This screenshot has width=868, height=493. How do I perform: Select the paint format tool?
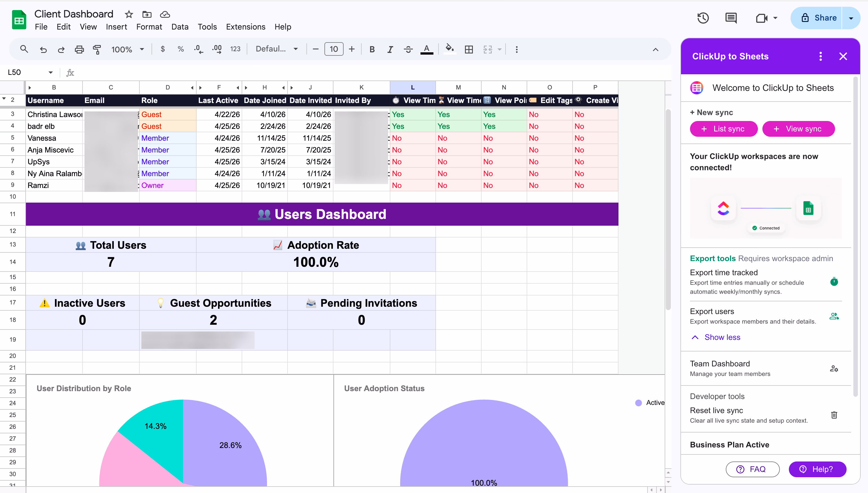tap(97, 50)
